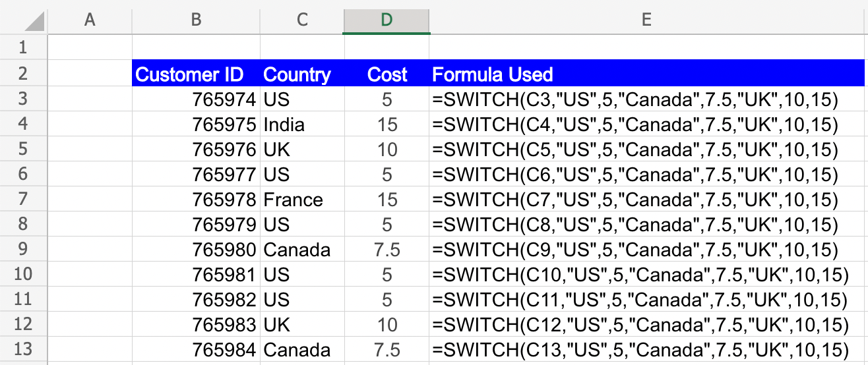The image size is (868, 365).
Task: Click the US cell in row 3
Action: coord(302,99)
